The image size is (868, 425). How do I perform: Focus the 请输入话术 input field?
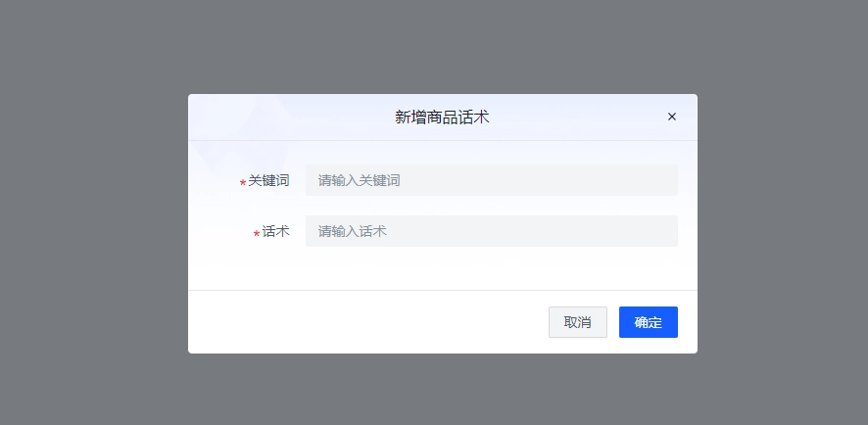pyautogui.click(x=492, y=231)
